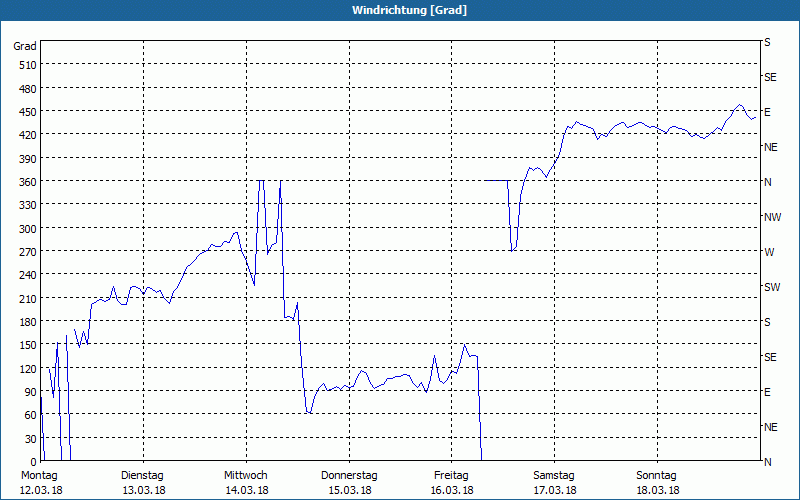The image size is (800, 500).
Task: Click the 150 value on left axis
Action: (x=28, y=345)
